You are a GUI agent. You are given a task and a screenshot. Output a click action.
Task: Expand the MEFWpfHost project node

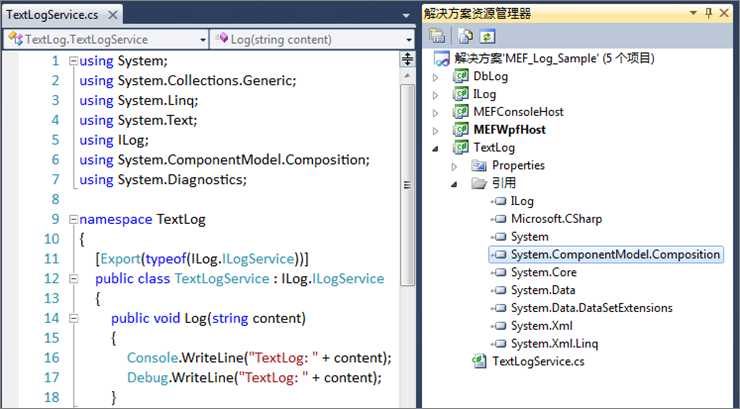[436, 131]
